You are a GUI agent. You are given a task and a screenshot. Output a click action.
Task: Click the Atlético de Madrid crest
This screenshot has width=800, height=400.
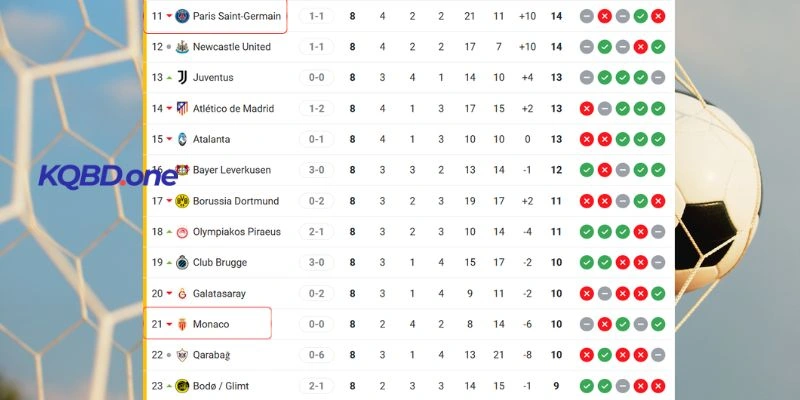[x=182, y=109]
